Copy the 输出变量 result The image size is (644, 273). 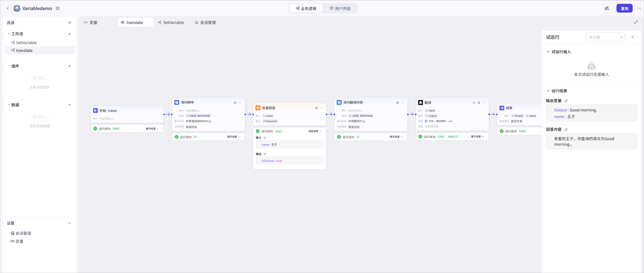(x=566, y=101)
